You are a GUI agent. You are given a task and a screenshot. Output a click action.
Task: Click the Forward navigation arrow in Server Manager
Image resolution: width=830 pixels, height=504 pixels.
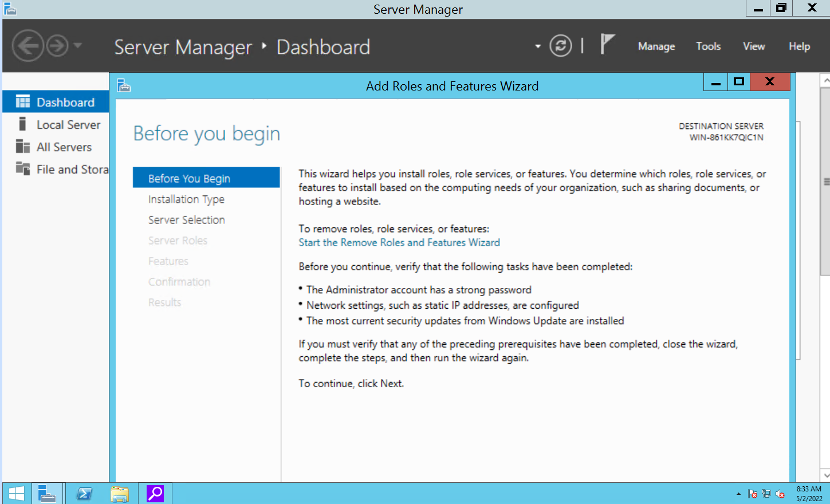(57, 46)
